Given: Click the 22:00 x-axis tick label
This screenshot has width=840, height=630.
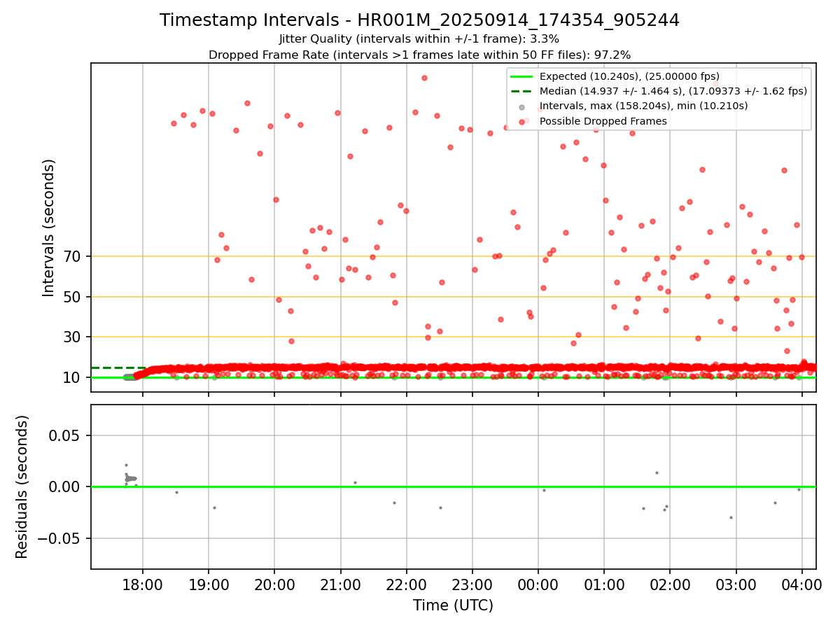Looking at the screenshot, I should click(407, 584).
